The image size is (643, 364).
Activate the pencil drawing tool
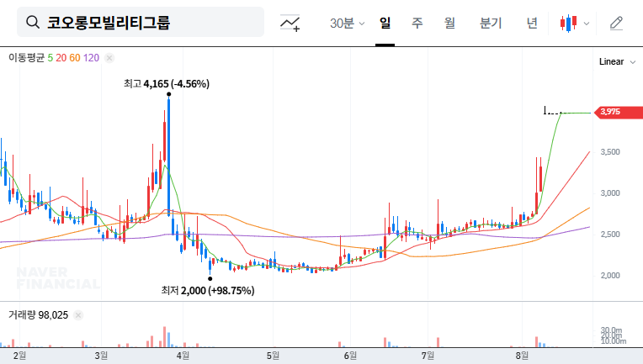pos(616,24)
